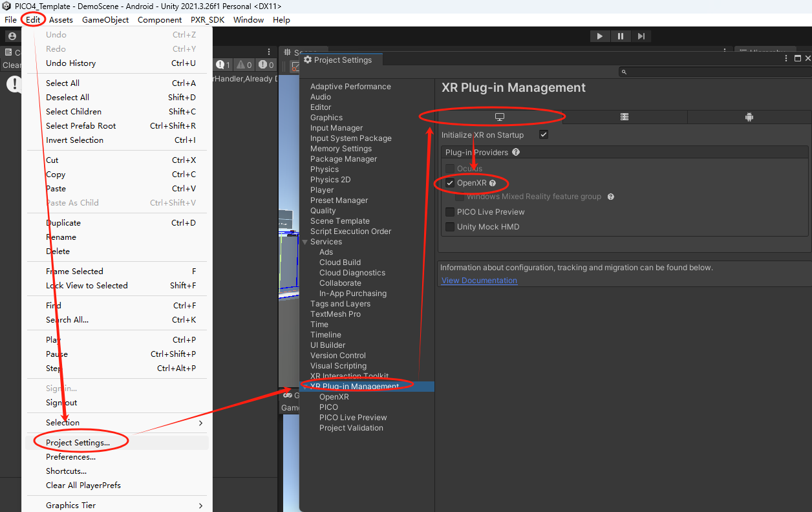Click the Oculus provider checkbox
812x512 pixels.
(x=450, y=168)
